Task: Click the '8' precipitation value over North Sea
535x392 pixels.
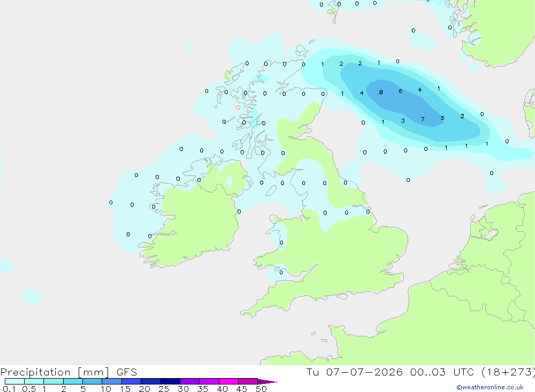Action: 381,92
